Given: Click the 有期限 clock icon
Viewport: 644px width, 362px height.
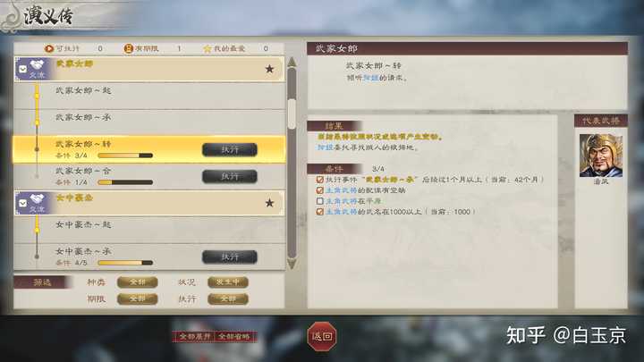Looking at the screenshot, I should pyautogui.click(x=129, y=48).
